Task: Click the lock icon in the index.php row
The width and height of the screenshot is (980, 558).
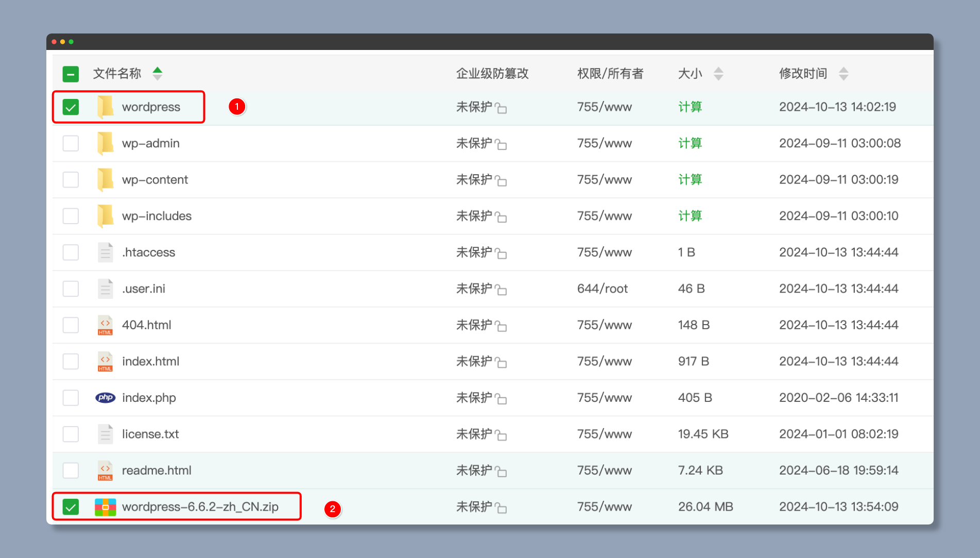Action: pos(501,398)
